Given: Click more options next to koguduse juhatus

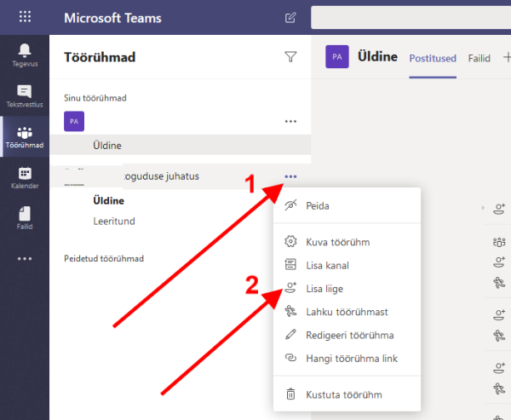Looking at the screenshot, I should [291, 176].
